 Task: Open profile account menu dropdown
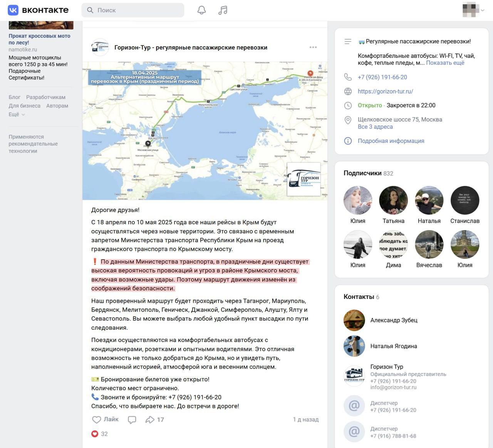point(473,10)
